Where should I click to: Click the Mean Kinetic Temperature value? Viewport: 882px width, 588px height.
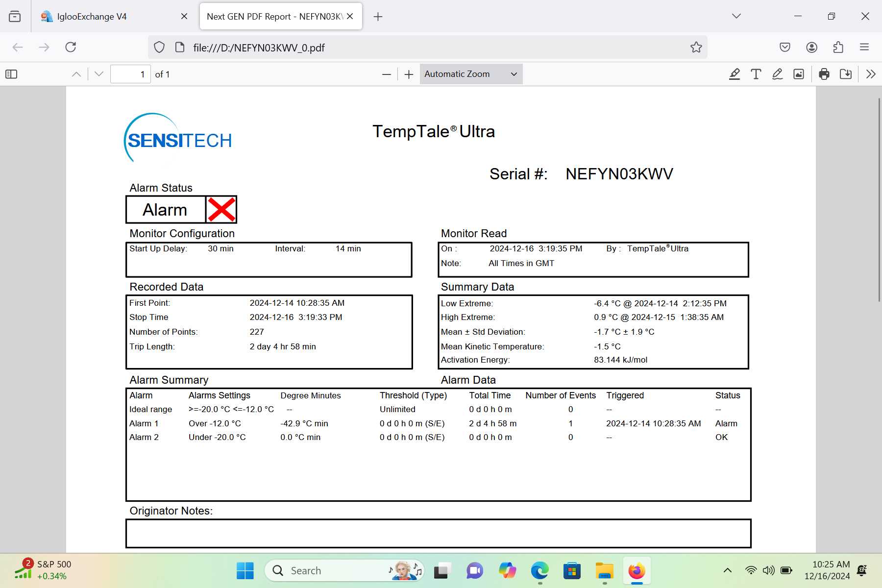607,346
